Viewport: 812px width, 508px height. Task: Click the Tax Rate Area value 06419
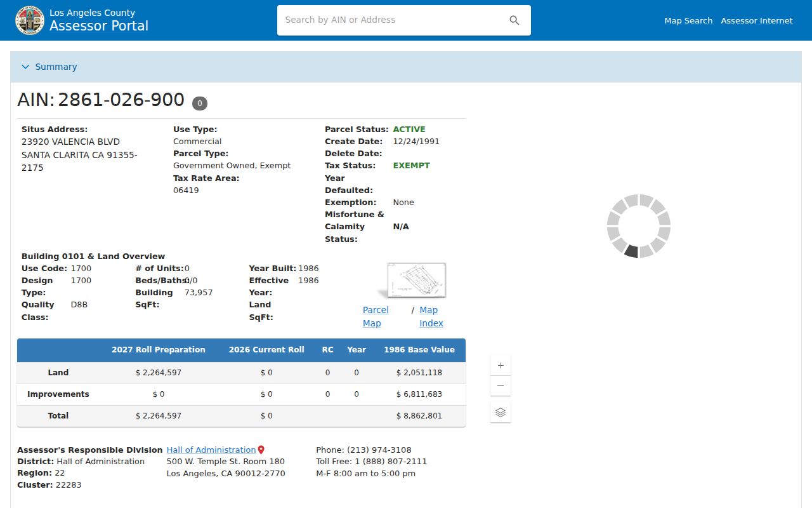(x=186, y=190)
